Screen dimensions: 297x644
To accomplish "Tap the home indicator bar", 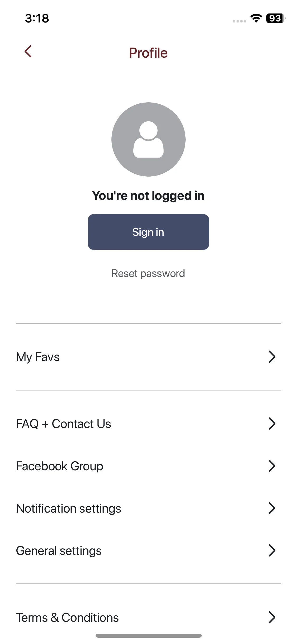I will tap(148, 636).
